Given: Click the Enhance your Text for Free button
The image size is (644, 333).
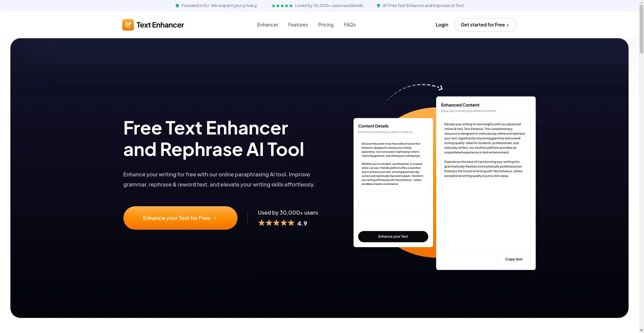Looking at the screenshot, I should (180, 218).
